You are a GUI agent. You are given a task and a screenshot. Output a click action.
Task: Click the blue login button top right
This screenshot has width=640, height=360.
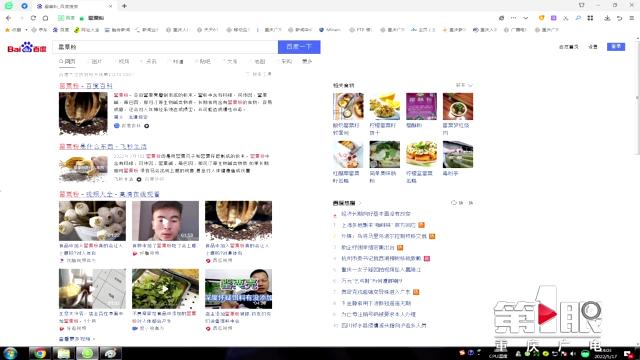[616, 47]
